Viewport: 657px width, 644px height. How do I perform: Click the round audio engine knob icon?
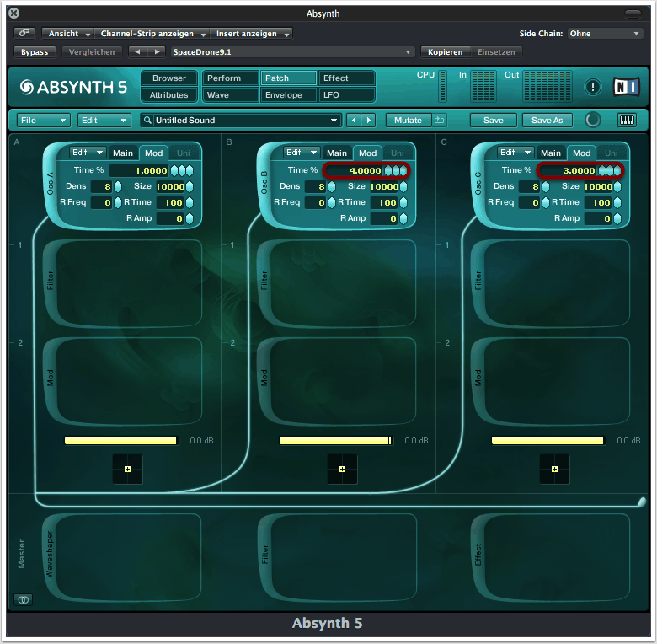(593, 120)
